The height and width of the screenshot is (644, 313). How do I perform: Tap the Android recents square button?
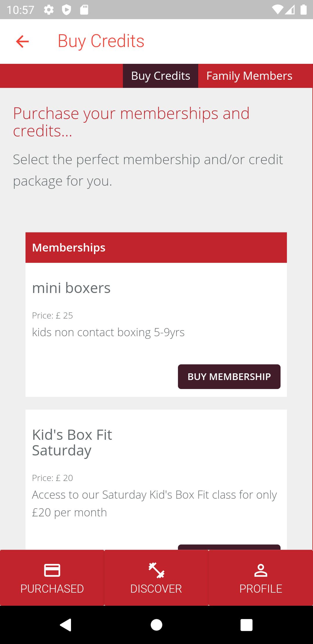[x=247, y=625]
